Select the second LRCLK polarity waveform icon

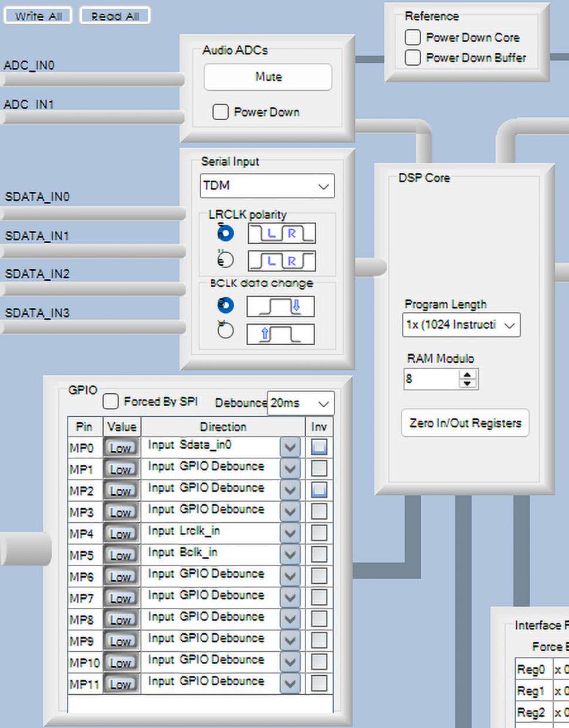281,260
